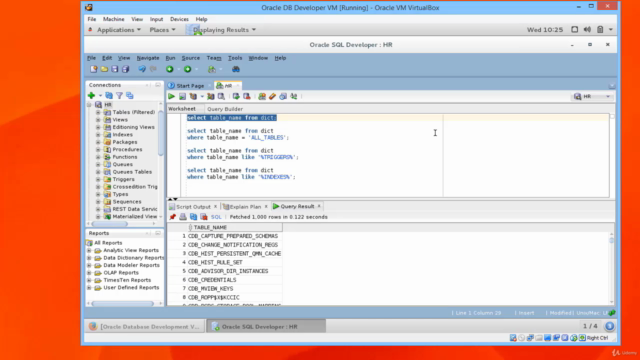Click the Schema Browser icon in Connections

pos(130,96)
